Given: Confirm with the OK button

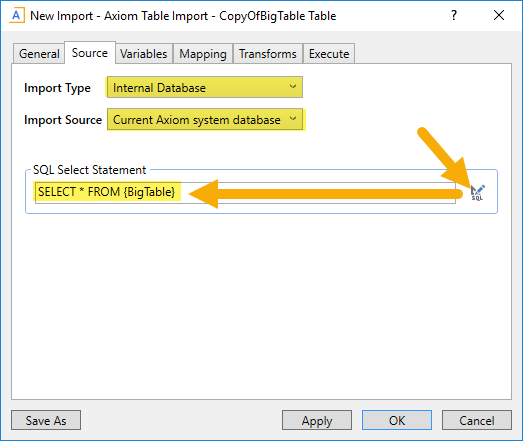Looking at the screenshot, I should coord(397,420).
